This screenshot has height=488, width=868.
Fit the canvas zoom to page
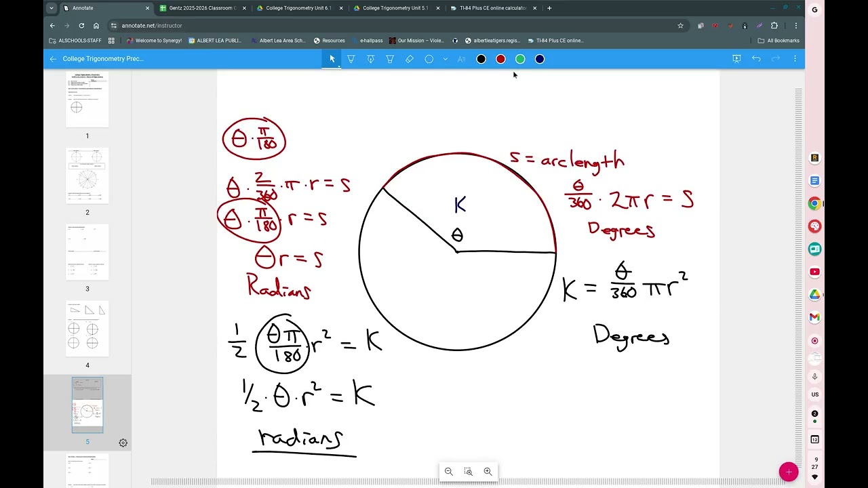(468, 472)
